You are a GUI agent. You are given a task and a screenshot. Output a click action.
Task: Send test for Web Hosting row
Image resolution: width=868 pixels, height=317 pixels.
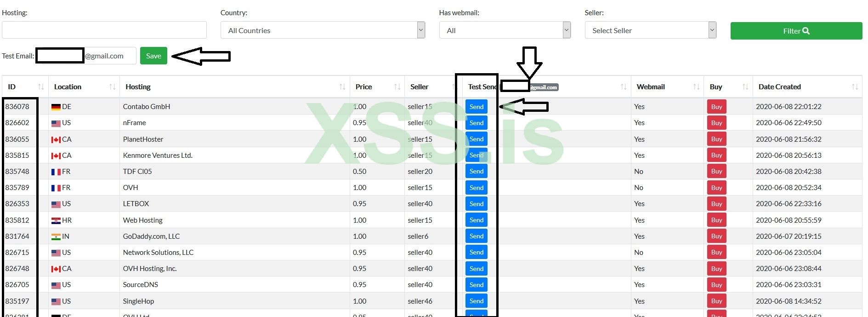477,220
